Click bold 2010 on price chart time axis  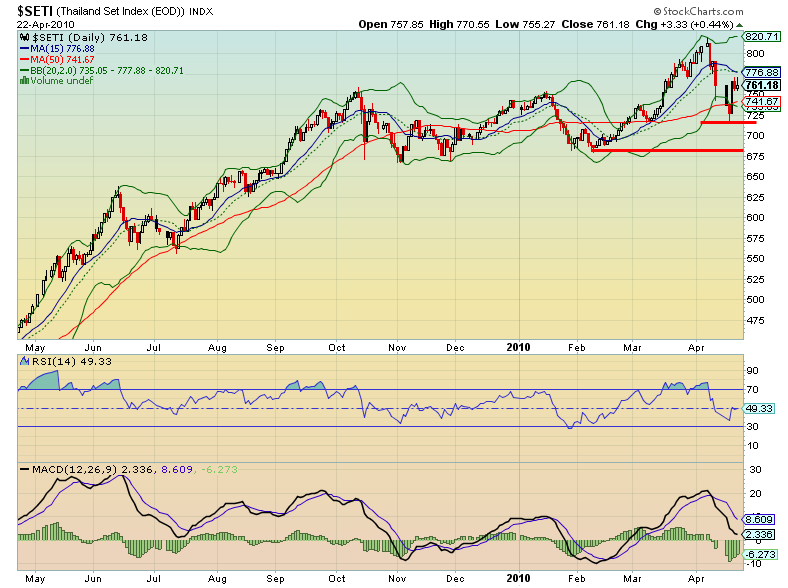click(518, 347)
